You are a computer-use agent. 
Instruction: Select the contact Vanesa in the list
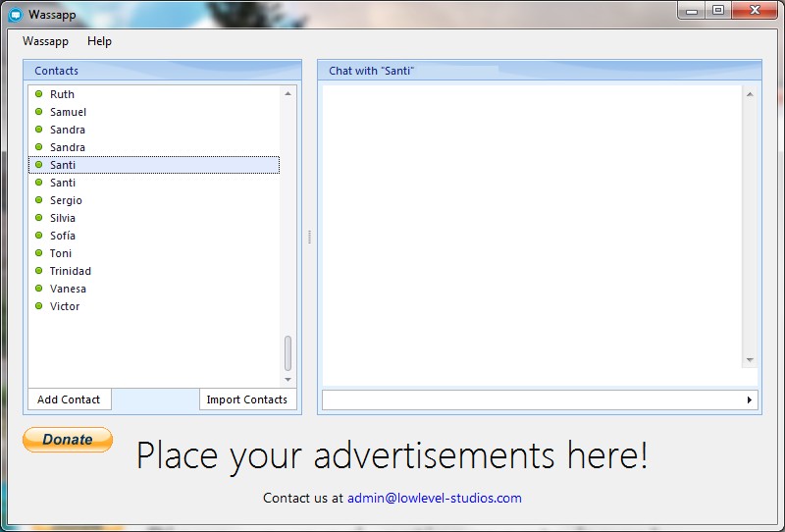[x=68, y=289]
